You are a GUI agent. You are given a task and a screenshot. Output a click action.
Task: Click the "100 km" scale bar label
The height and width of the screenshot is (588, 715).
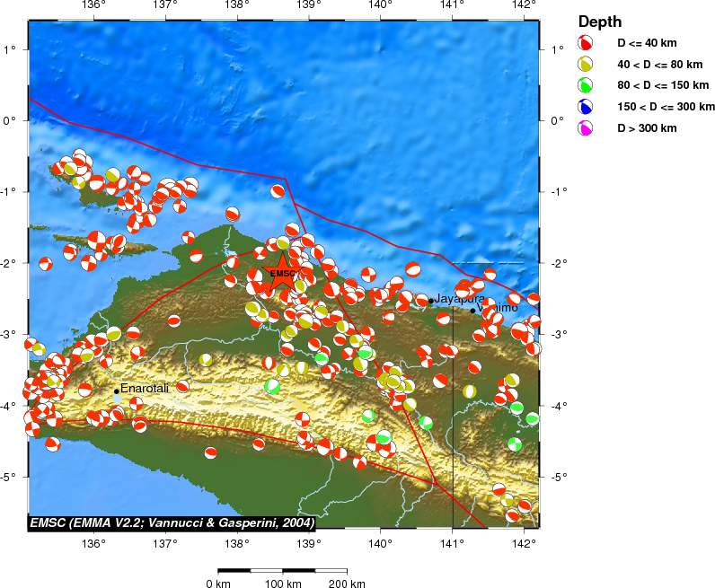click(283, 584)
